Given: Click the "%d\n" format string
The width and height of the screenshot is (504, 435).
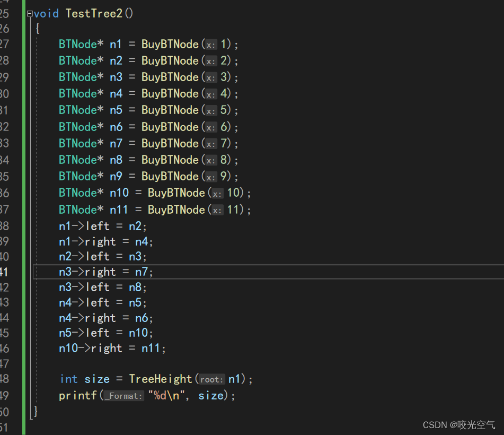Looking at the screenshot, I should [x=166, y=395].
